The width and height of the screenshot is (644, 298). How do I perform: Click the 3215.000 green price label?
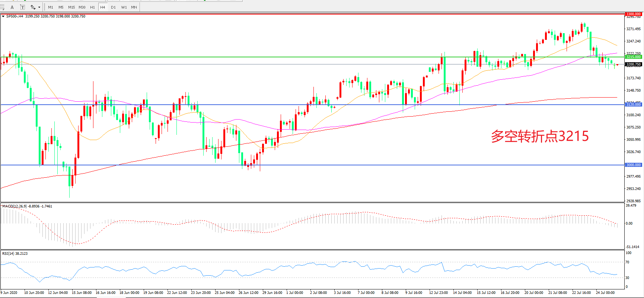click(633, 57)
